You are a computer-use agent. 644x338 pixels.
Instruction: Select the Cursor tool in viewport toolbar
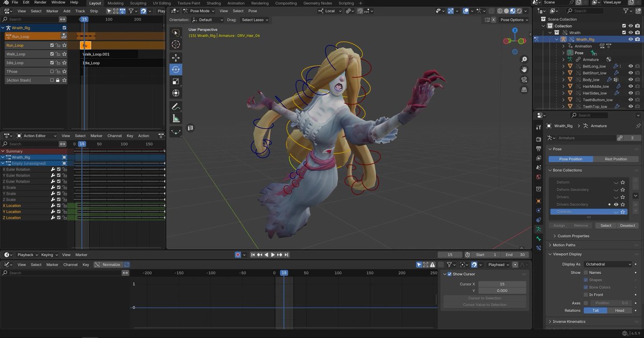point(176,45)
